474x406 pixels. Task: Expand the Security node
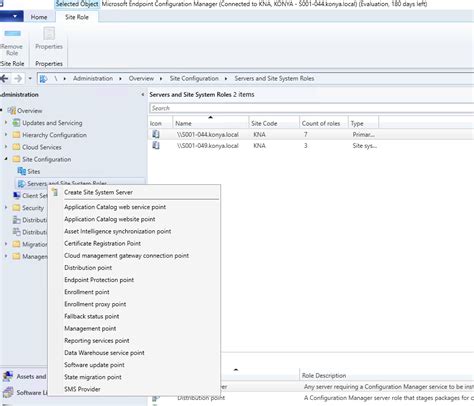[6, 208]
